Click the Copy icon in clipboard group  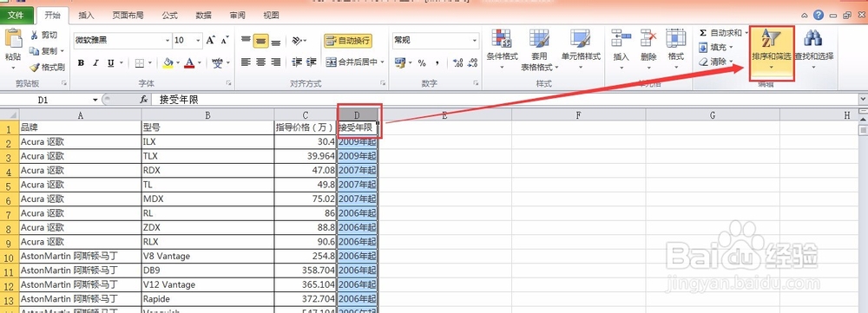click(x=35, y=51)
